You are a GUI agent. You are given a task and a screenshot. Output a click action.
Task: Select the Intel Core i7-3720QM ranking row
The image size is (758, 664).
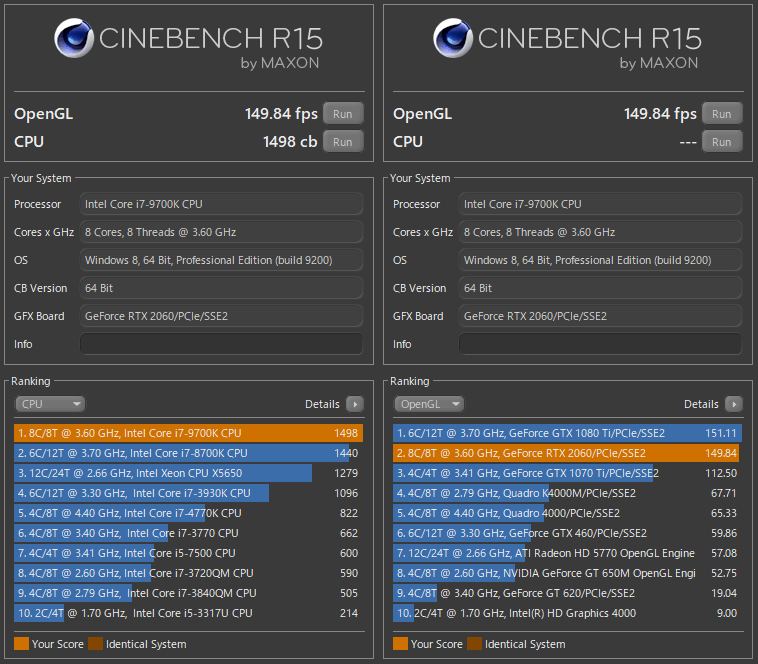pos(189,573)
